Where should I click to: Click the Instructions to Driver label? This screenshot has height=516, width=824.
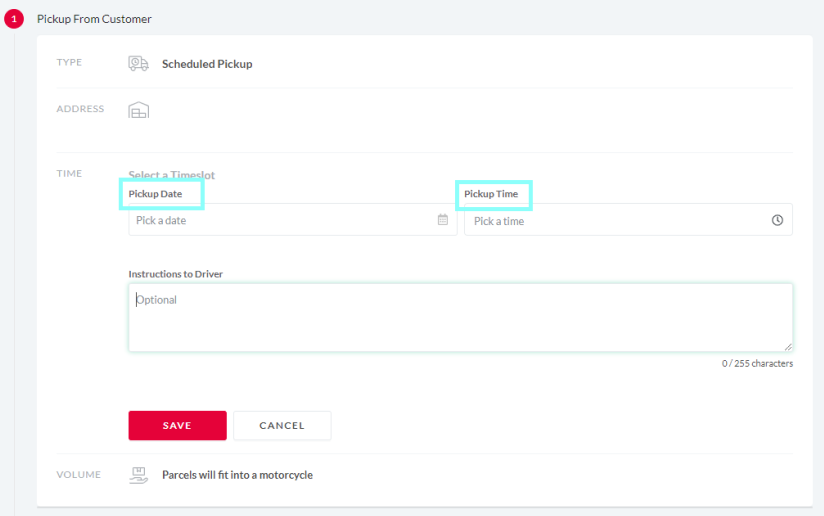point(176,274)
